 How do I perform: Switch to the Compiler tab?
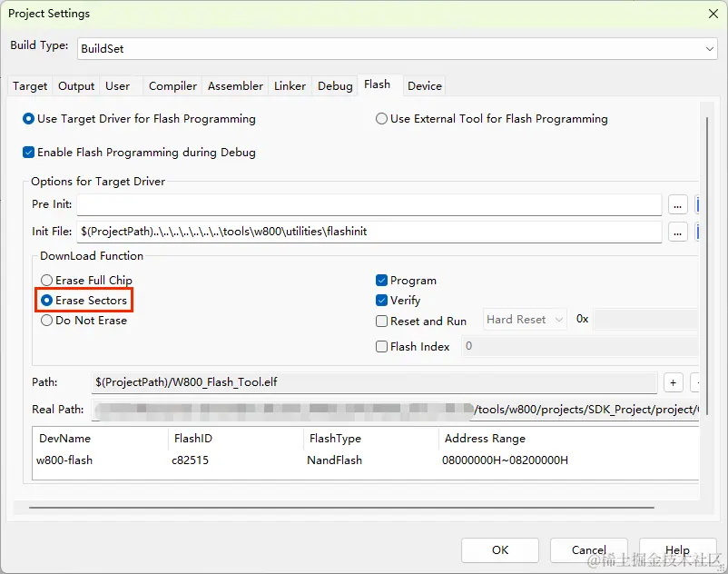pos(172,86)
